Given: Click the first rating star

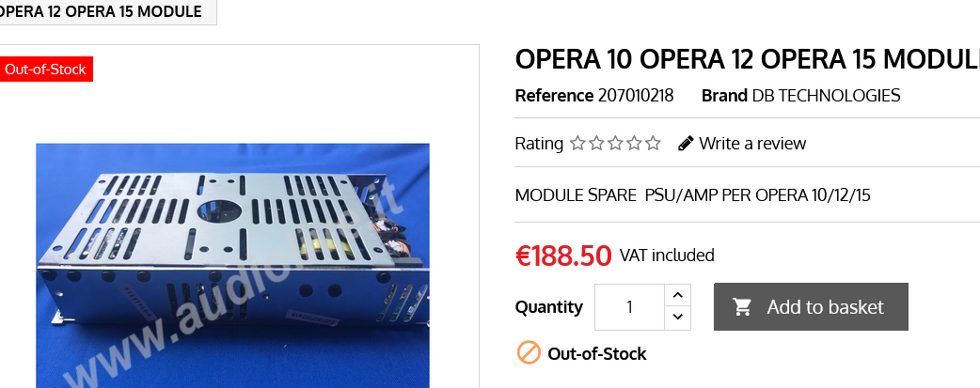Looking at the screenshot, I should click(578, 144).
